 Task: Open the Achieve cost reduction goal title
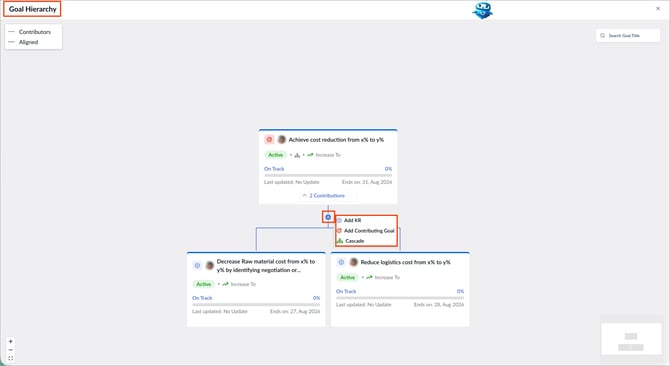click(336, 140)
